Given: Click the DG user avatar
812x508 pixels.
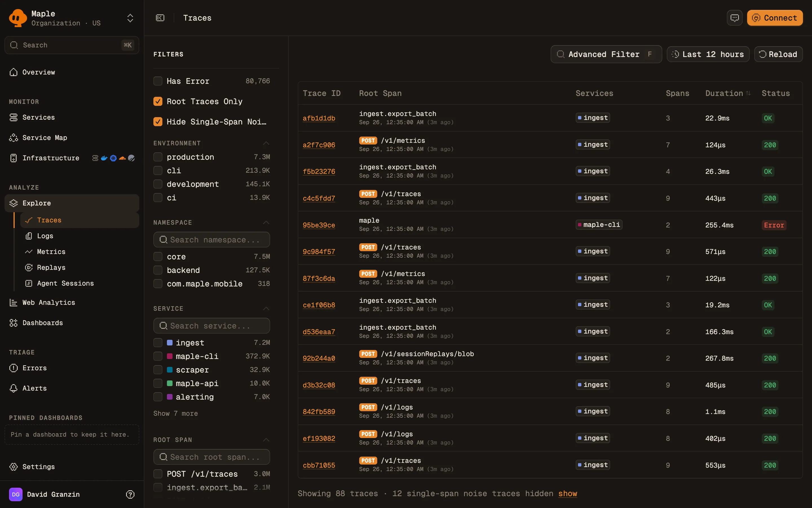Looking at the screenshot, I should (16, 494).
